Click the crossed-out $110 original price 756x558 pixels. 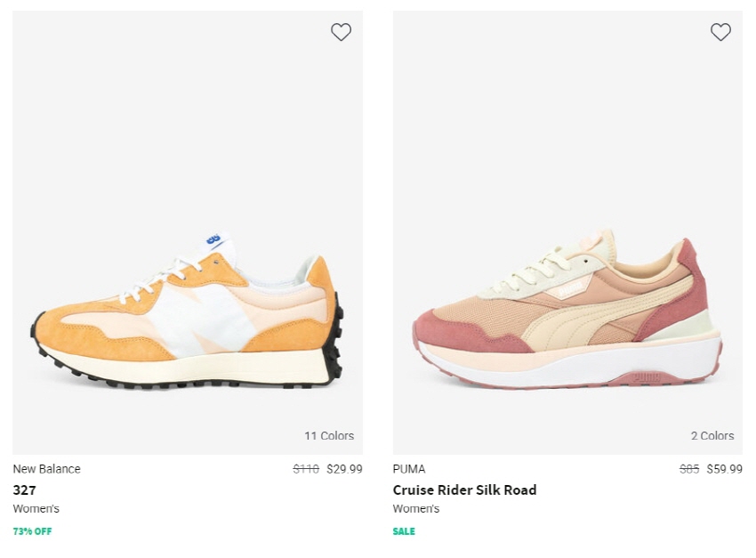[306, 469]
